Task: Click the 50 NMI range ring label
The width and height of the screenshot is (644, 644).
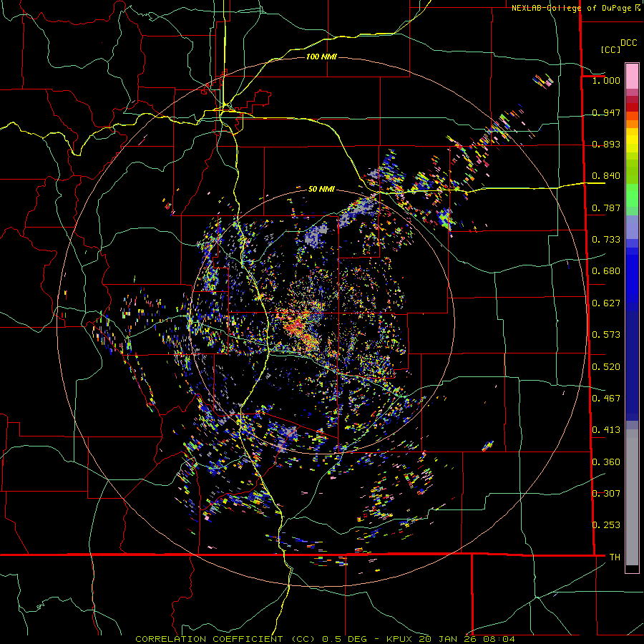Action: [321, 189]
